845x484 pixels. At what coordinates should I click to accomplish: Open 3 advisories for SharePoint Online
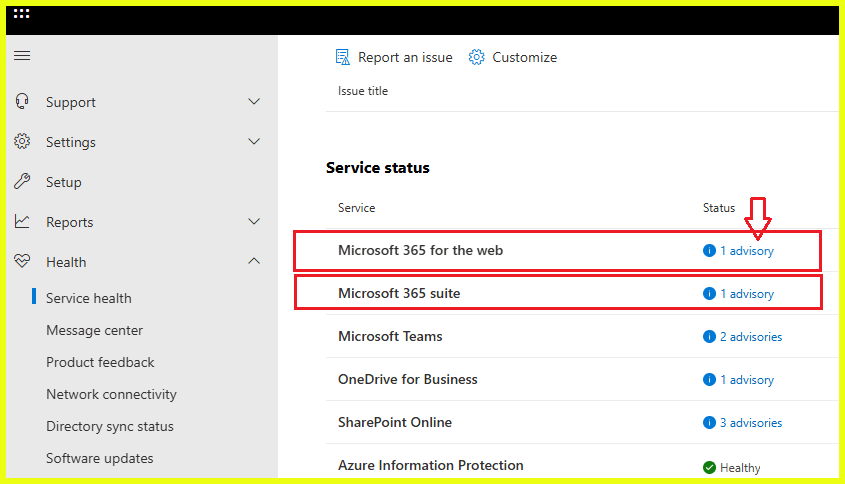[751, 423]
